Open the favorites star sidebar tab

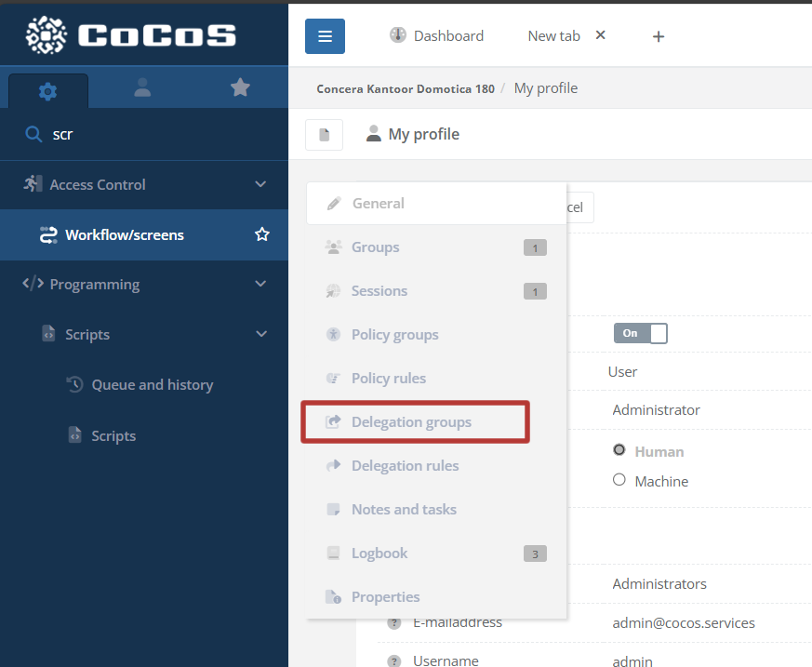point(240,87)
